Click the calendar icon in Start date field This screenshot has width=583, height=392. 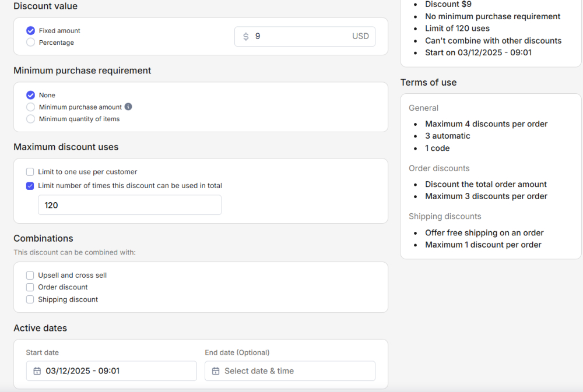click(x=37, y=371)
